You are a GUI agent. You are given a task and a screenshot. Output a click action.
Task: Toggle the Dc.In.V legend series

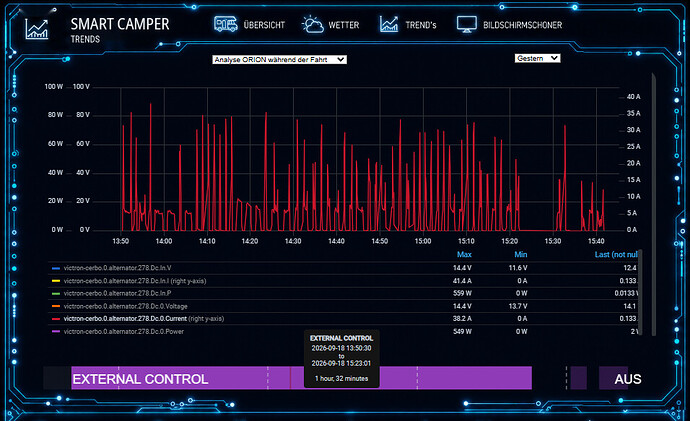click(117, 268)
